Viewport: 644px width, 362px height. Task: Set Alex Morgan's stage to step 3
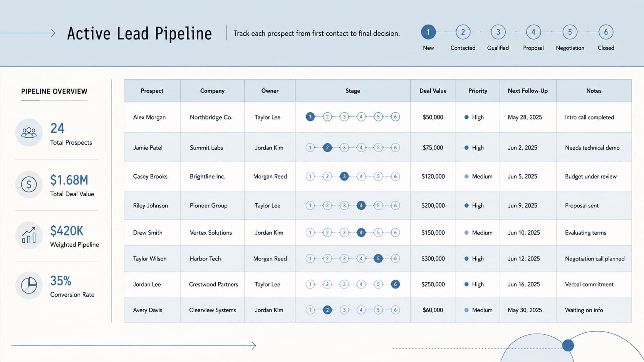point(344,117)
